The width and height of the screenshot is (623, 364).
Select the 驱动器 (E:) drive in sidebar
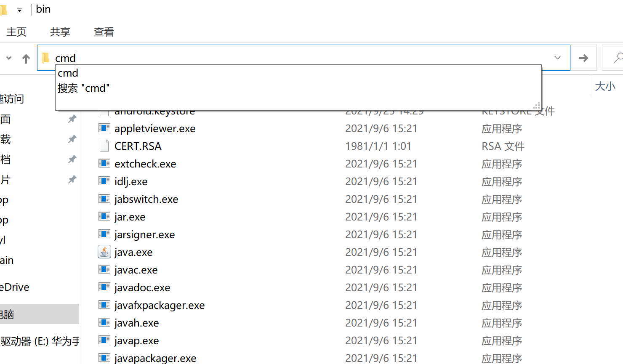tap(40, 341)
